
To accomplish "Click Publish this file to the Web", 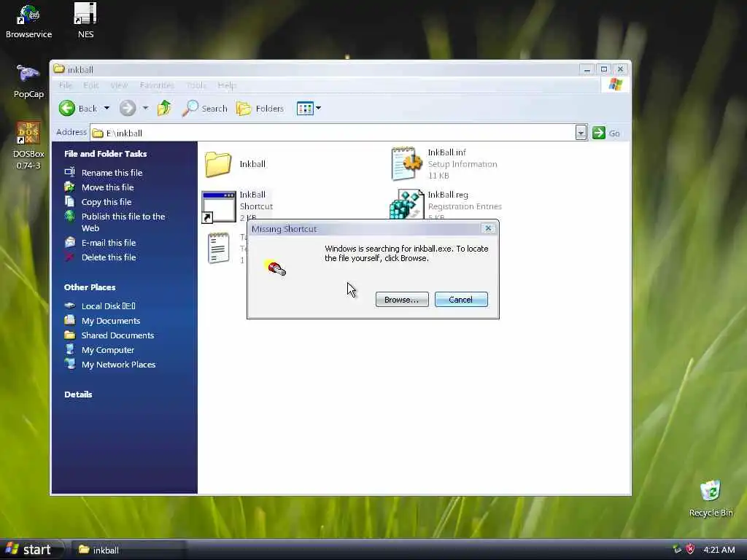I will pos(123,222).
